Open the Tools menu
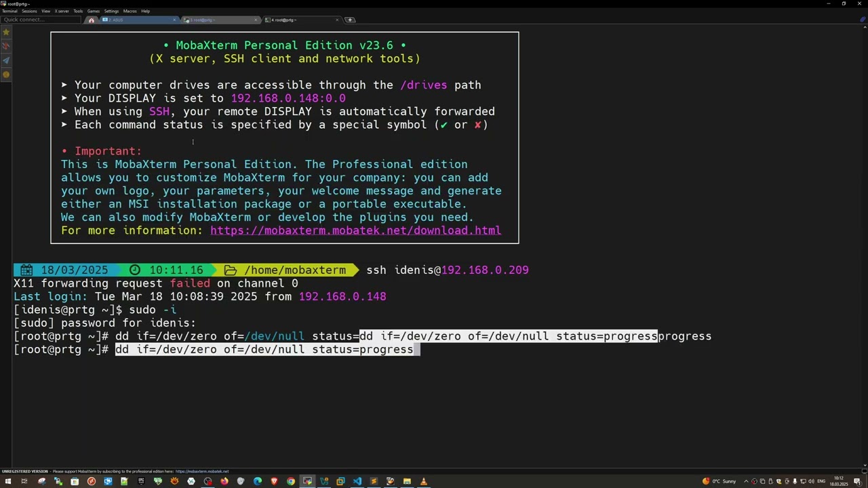 coord(78,11)
